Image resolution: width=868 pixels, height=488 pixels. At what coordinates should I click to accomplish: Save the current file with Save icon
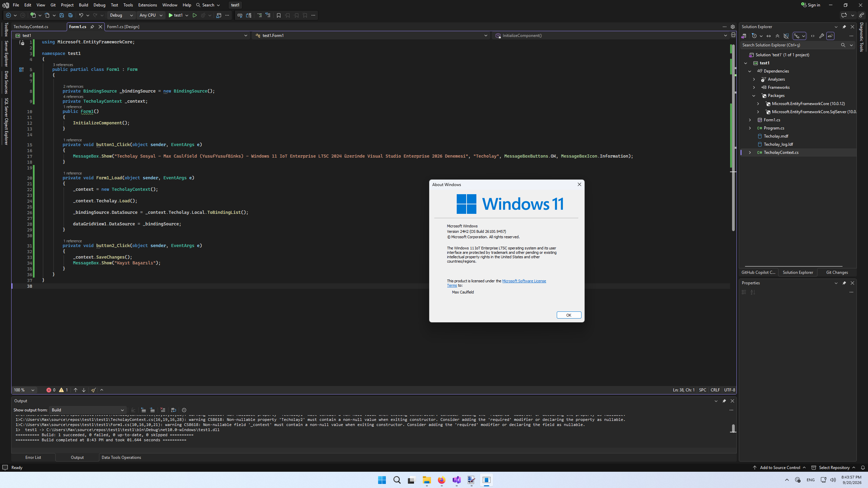pos(61,15)
